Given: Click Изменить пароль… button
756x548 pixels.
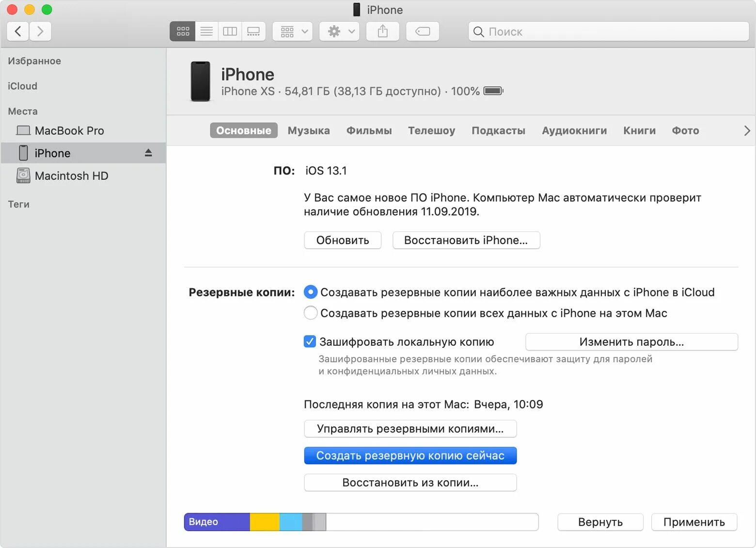Looking at the screenshot, I should click(x=632, y=342).
